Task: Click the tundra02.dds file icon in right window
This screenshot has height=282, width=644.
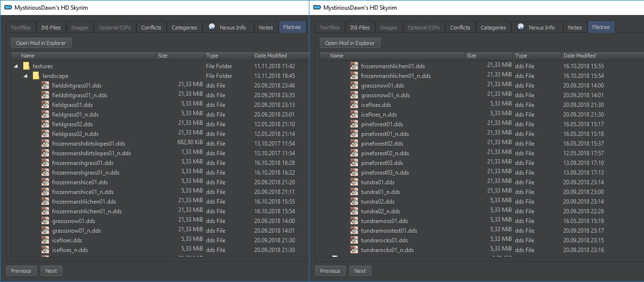Action: click(x=354, y=202)
